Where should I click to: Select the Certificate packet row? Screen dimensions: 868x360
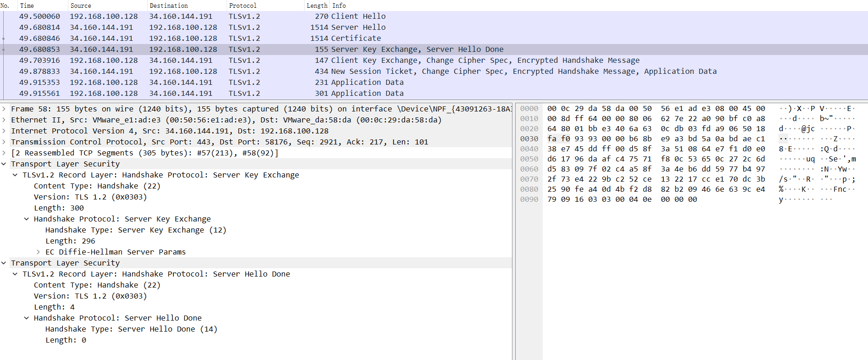434,39
